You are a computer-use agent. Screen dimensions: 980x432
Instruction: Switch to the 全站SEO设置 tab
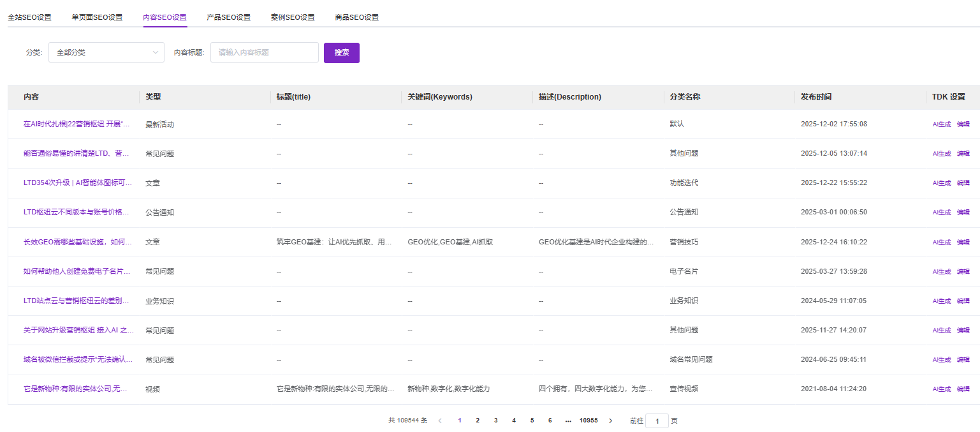pos(29,17)
